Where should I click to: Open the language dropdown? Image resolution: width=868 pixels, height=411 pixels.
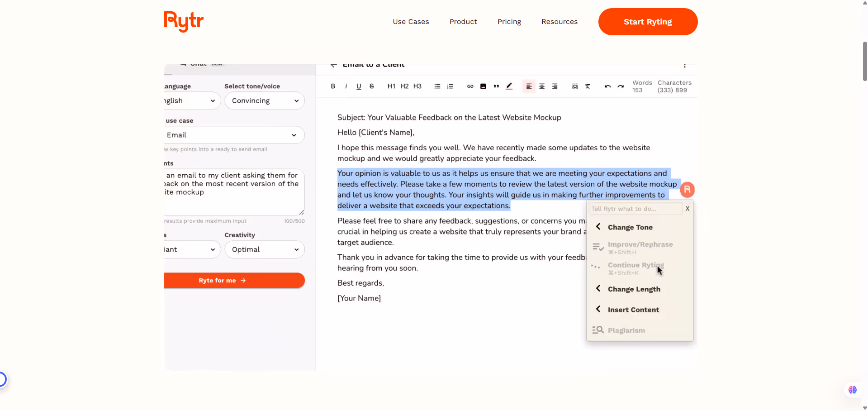(192, 100)
